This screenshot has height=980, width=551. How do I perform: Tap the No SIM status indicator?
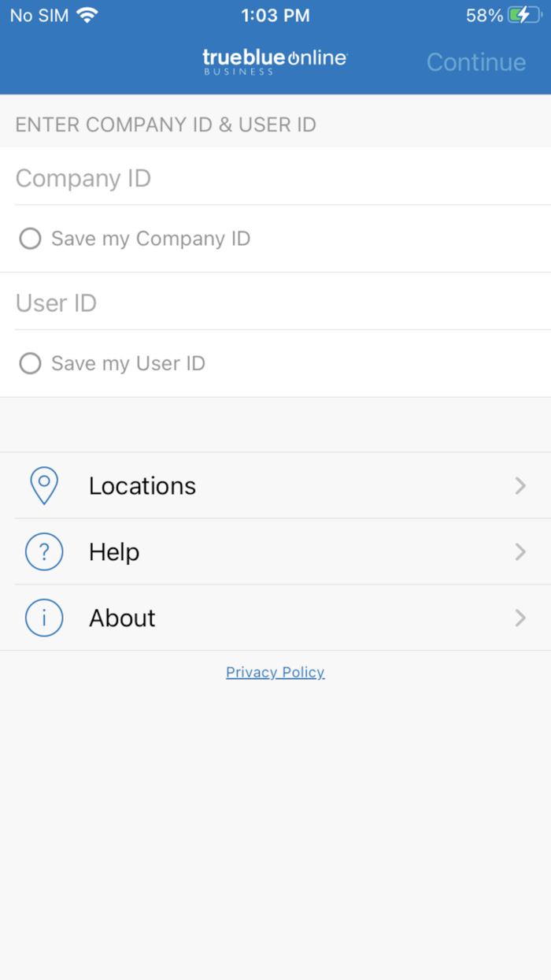[38, 14]
